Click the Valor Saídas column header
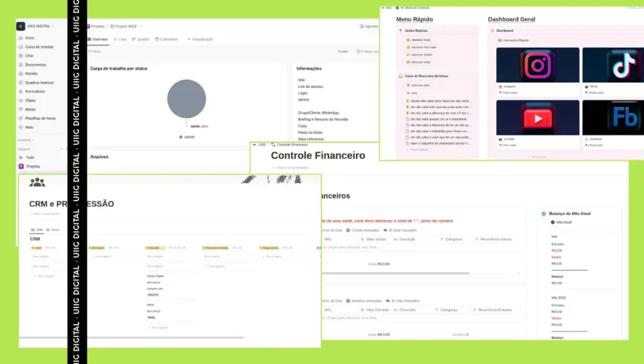This screenshot has height=364, width=644. [x=374, y=240]
